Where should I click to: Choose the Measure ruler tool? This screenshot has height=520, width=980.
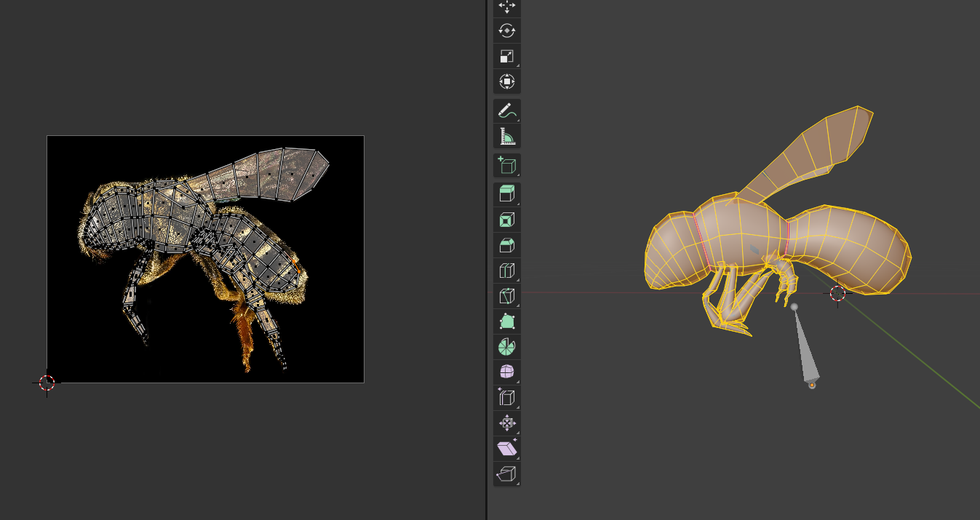(x=507, y=136)
